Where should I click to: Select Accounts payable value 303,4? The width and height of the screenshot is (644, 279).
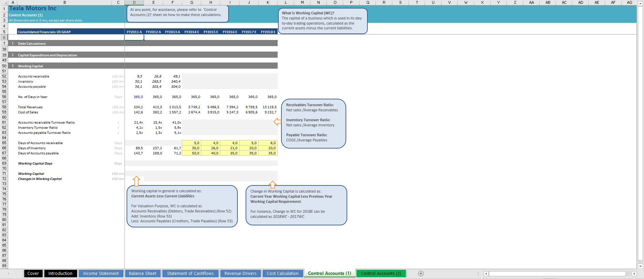[x=153, y=87]
